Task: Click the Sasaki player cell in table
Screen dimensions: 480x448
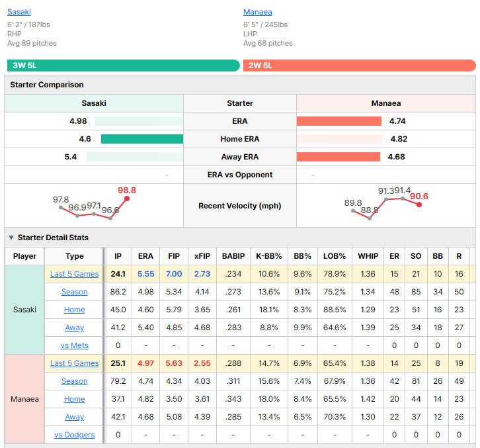Action: [x=25, y=310]
